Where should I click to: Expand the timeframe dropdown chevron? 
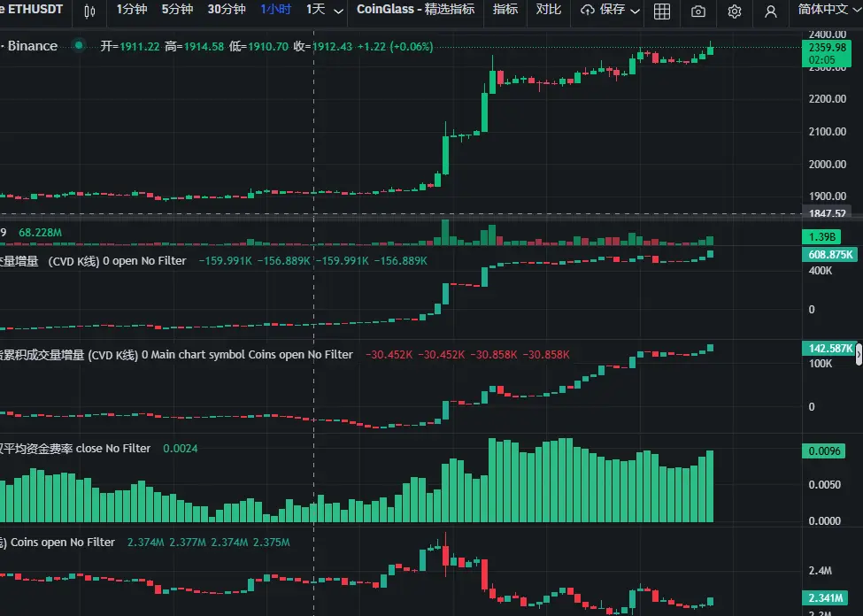tap(338, 11)
